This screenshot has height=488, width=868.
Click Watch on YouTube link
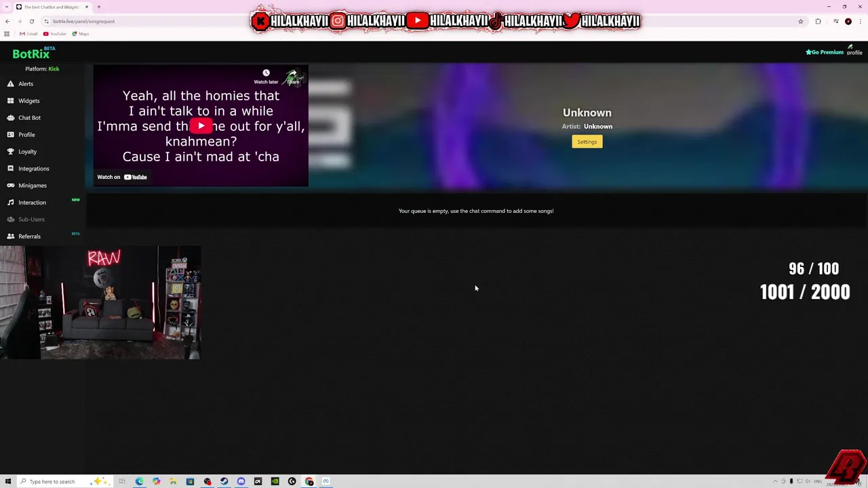pyautogui.click(x=122, y=177)
